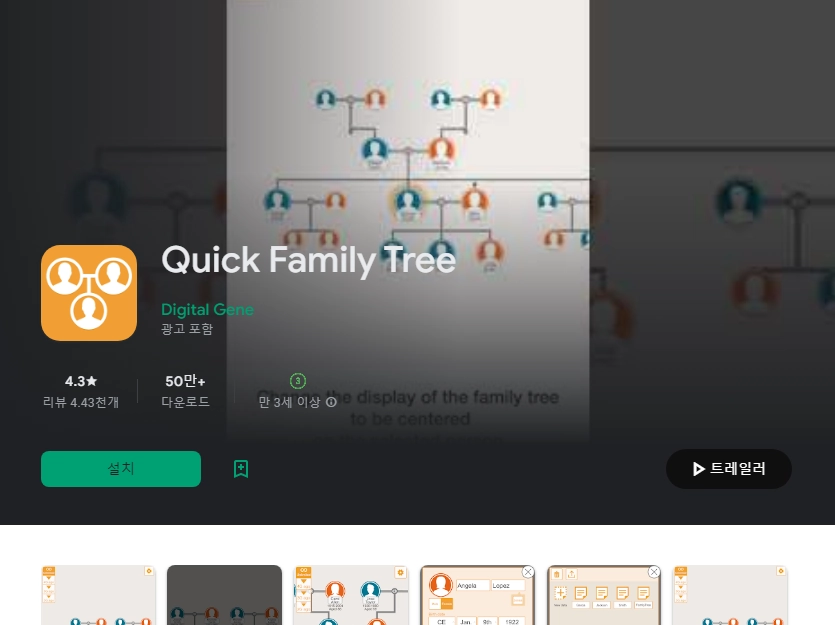The height and width of the screenshot is (625, 835).
Task: Open the Digital Gene developer page
Action: click(207, 309)
